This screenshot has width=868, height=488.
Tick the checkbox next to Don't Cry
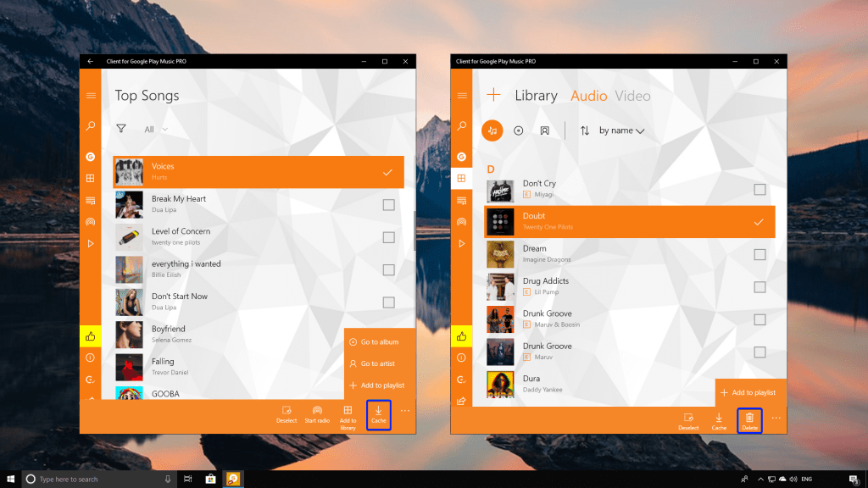pyautogui.click(x=759, y=189)
